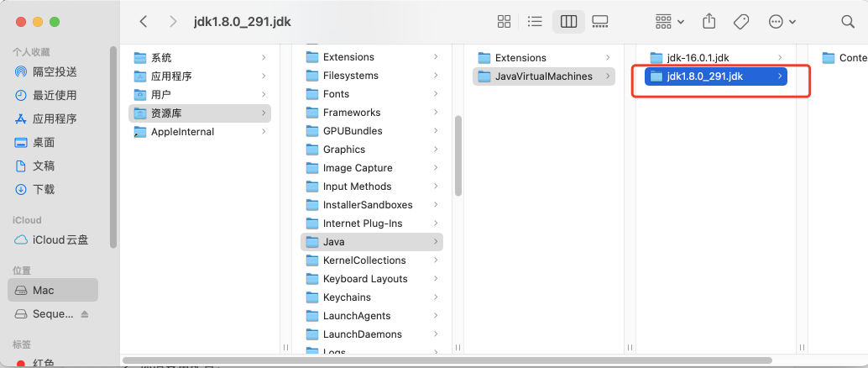Image resolution: width=868 pixels, height=368 pixels.
Task: Click the green zoom window button
Action: coord(55,22)
